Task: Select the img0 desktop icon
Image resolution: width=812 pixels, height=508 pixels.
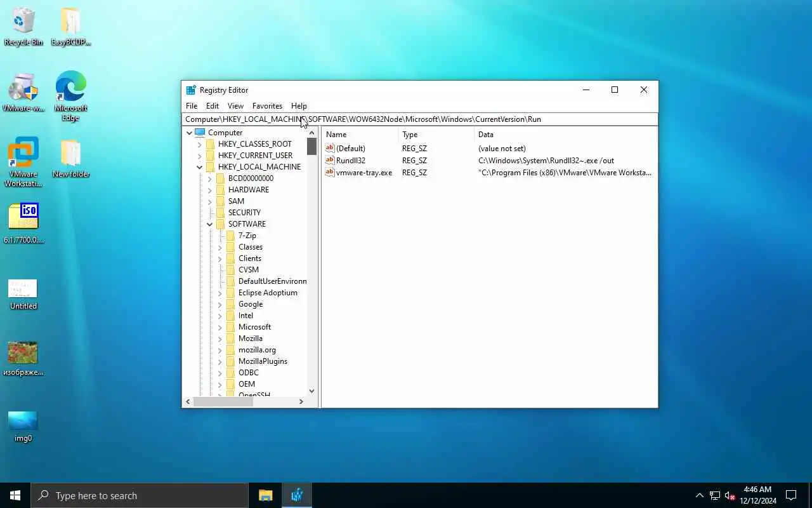Action: pyautogui.click(x=23, y=426)
